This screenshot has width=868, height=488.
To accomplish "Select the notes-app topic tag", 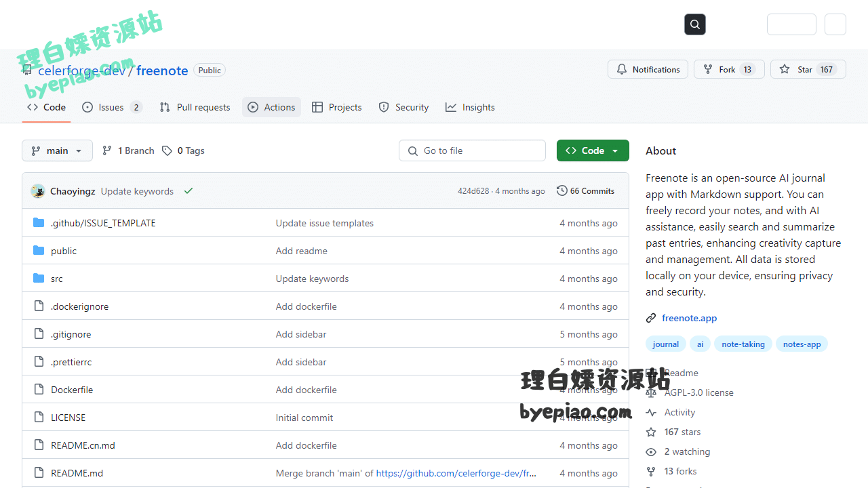I will pyautogui.click(x=802, y=344).
